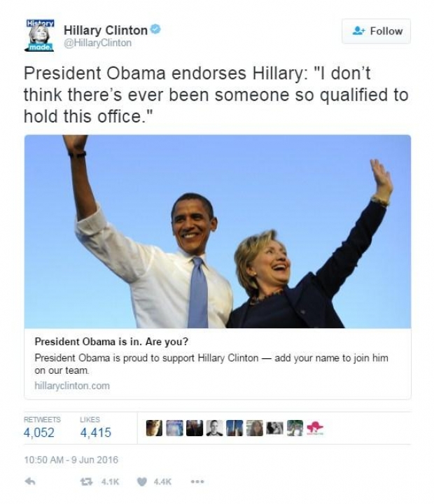Retweet using the 4.1K retweet icon
The image size is (434, 504).
[86, 482]
